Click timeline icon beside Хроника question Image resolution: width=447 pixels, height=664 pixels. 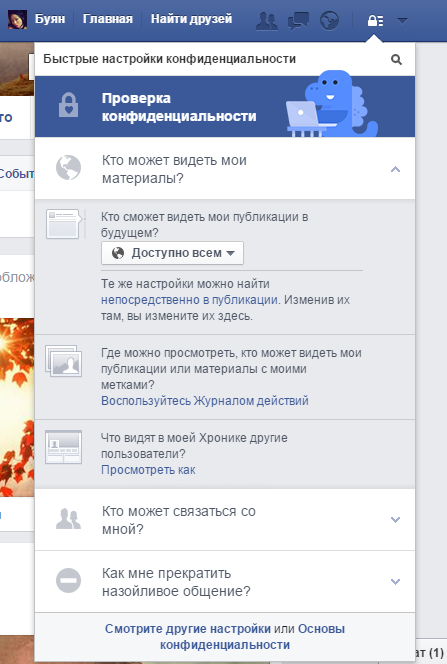click(x=64, y=447)
